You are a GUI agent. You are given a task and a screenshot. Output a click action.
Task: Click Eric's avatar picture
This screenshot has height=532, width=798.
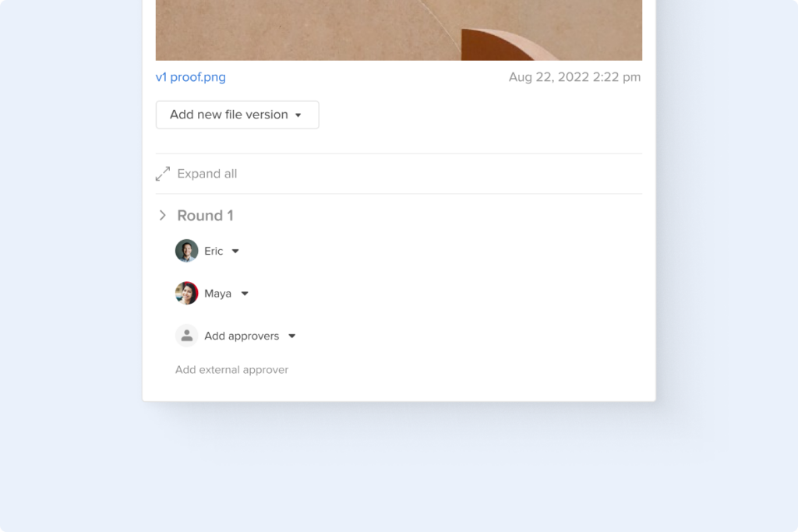(x=186, y=251)
